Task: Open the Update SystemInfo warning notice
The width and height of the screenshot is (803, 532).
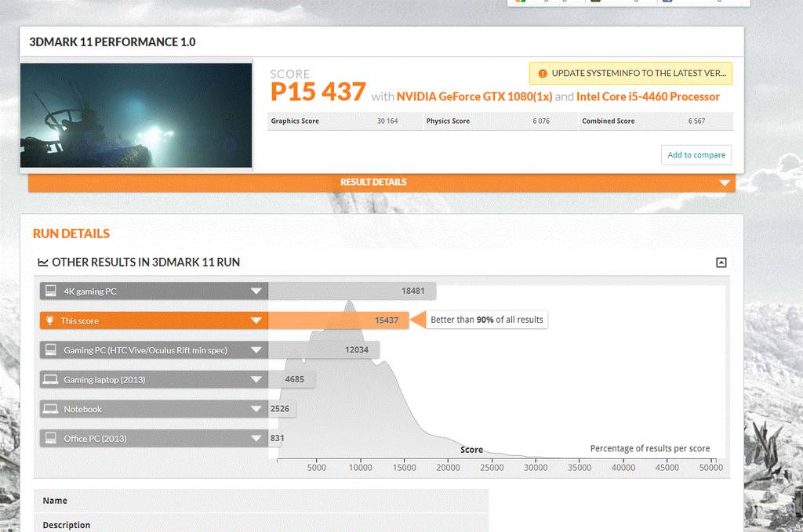Action: coord(630,73)
